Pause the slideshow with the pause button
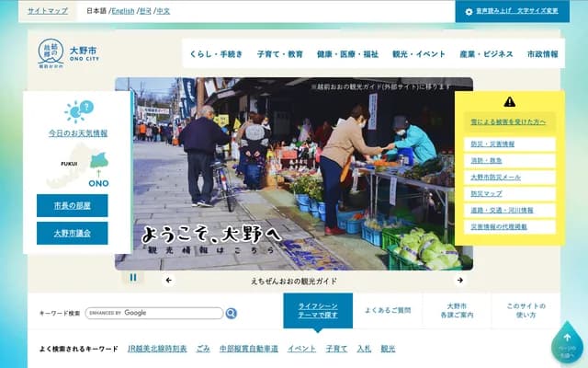This screenshot has height=368, width=588. coord(132,277)
